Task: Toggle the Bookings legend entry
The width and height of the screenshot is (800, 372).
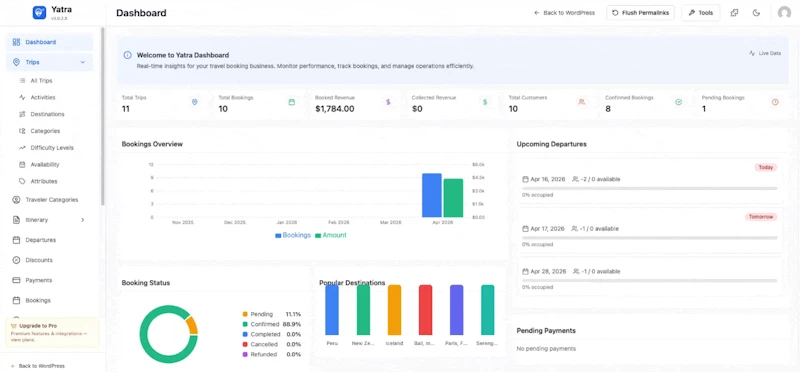Action: (293, 235)
